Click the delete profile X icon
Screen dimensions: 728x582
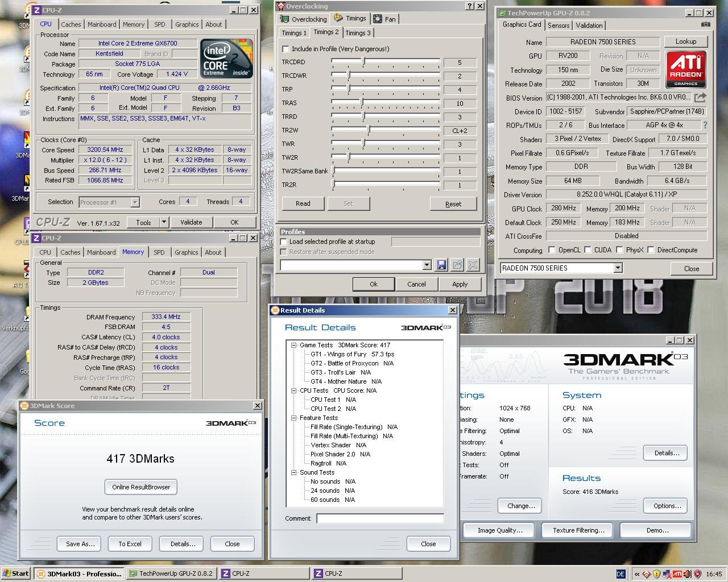473,265
